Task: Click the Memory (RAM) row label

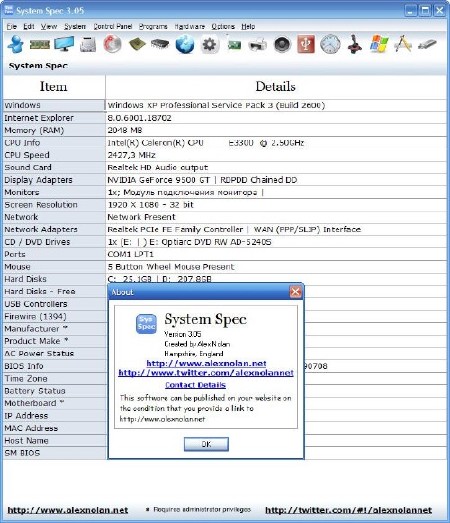Action: (x=34, y=130)
